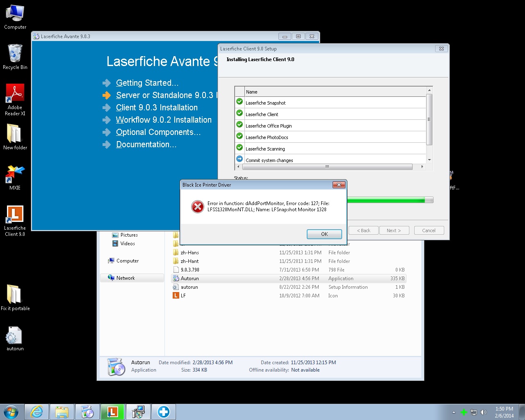Open the network computers taskbar item
This screenshot has width=525, height=420.
click(138, 412)
